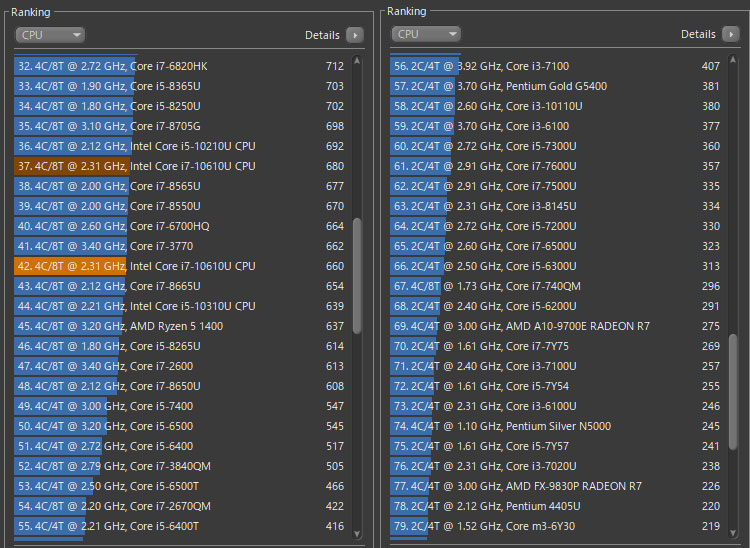Select rank 37 Intel Core i7-10610U brown row

point(181,166)
